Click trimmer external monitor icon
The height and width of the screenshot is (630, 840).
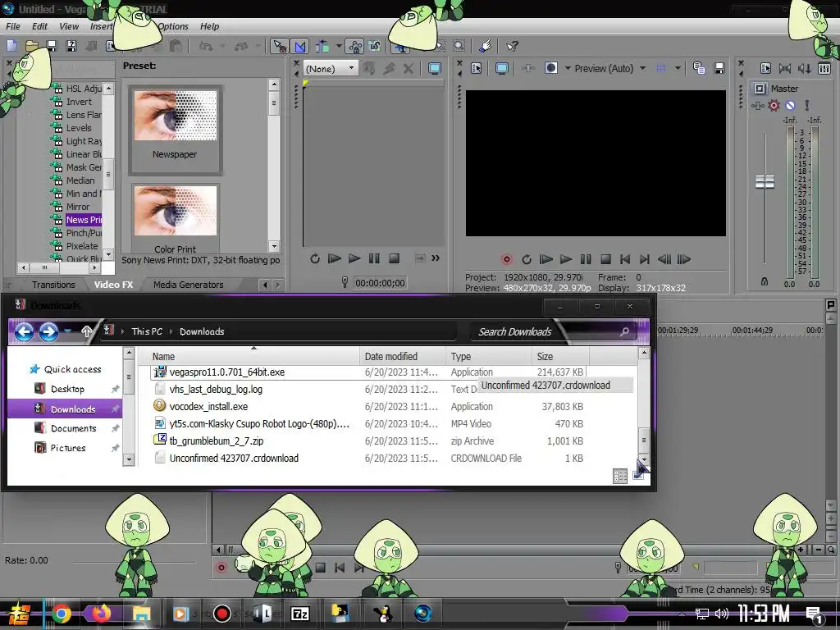(x=435, y=68)
